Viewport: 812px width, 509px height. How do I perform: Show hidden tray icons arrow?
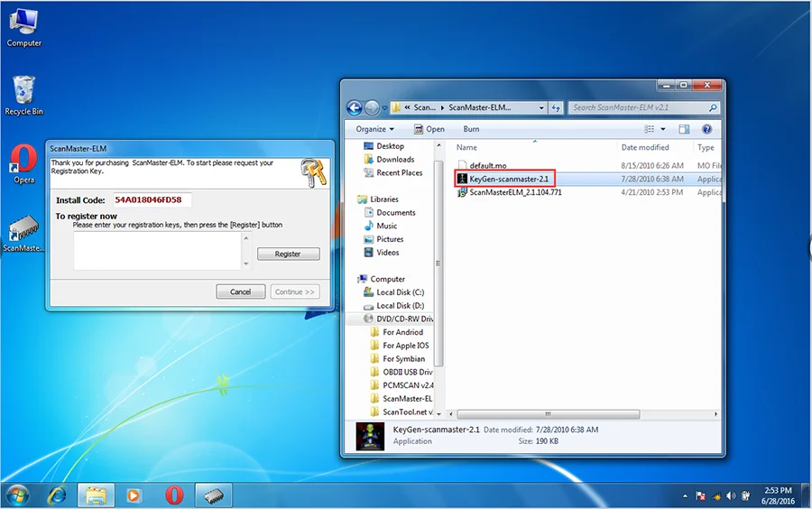tap(685, 496)
